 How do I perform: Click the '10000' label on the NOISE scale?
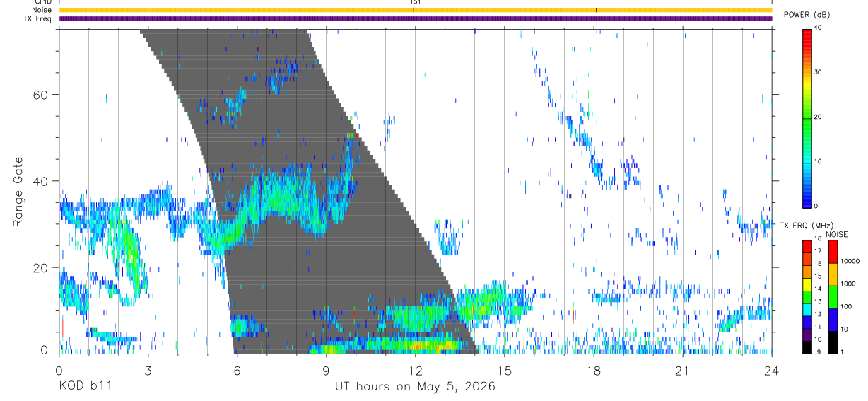tap(850, 261)
